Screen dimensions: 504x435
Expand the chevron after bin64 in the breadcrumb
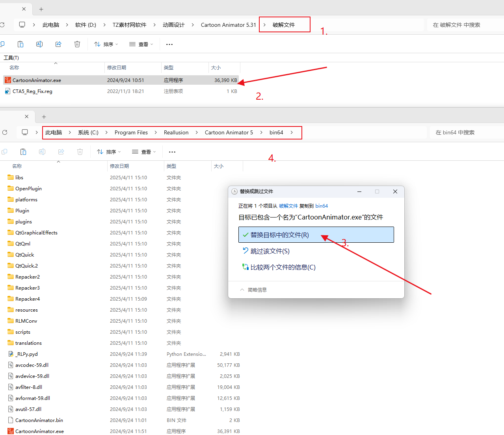(x=292, y=132)
